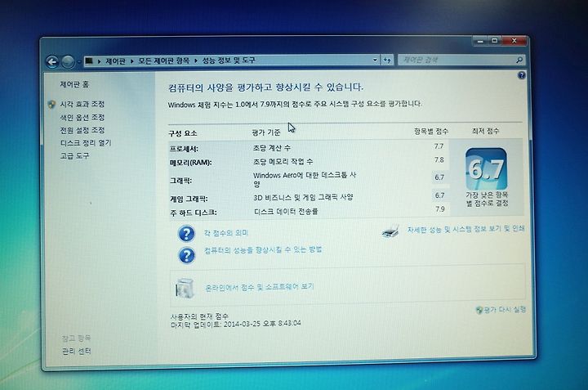Click the printer icon

pyautogui.click(x=390, y=231)
